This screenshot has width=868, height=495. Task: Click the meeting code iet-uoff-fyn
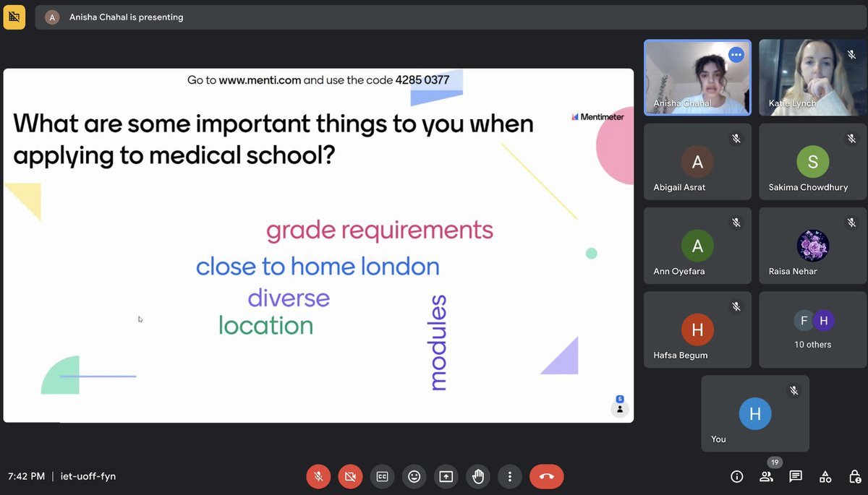click(88, 476)
